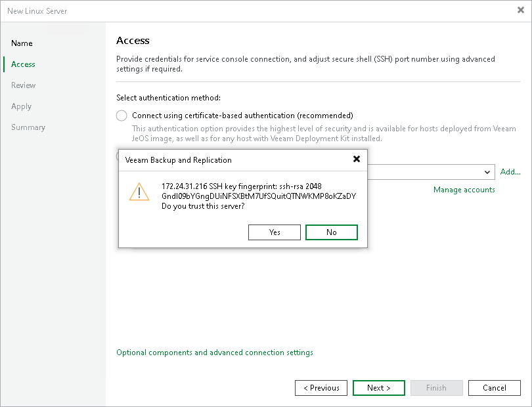Cancel the New Linux Server wizard
The image size is (532, 407).
coord(495,388)
